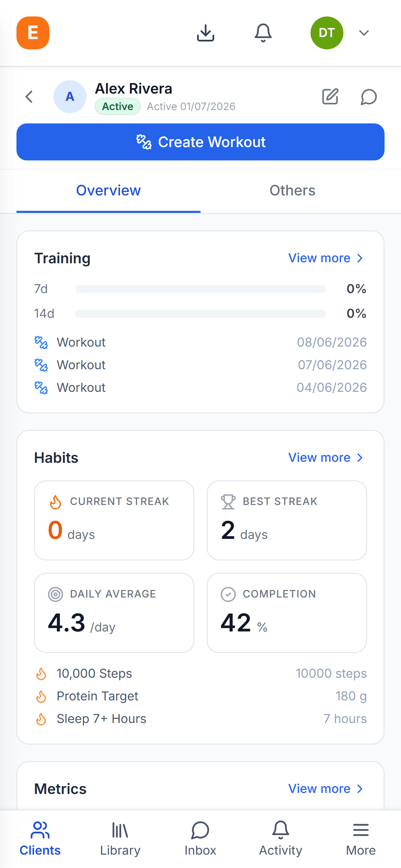Click the download icon in header
Viewport: 401px width, 868px height.
click(x=206, y=33)
